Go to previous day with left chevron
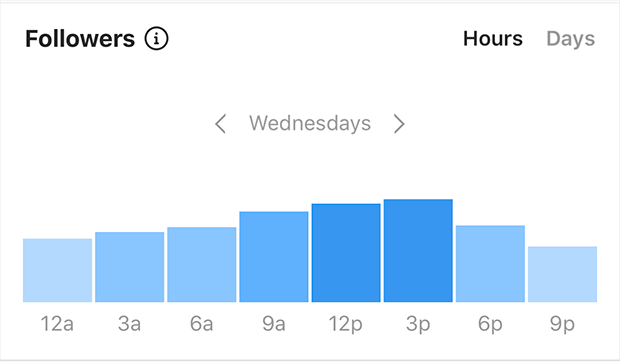620x362 pixels. pos(221,124)
